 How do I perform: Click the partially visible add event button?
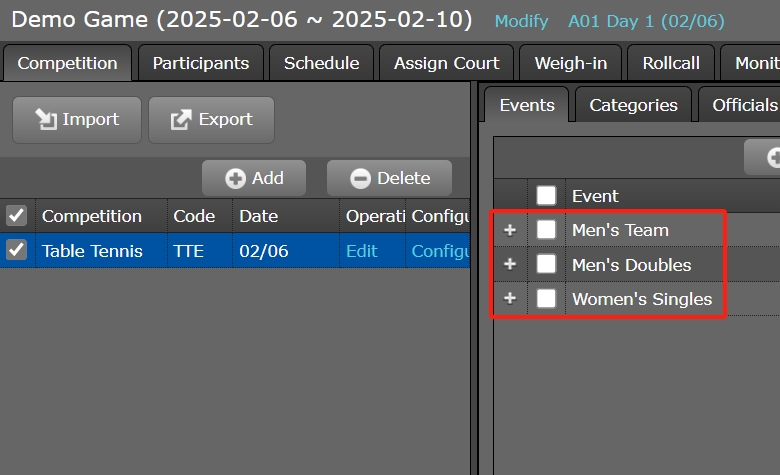(765, 158)
